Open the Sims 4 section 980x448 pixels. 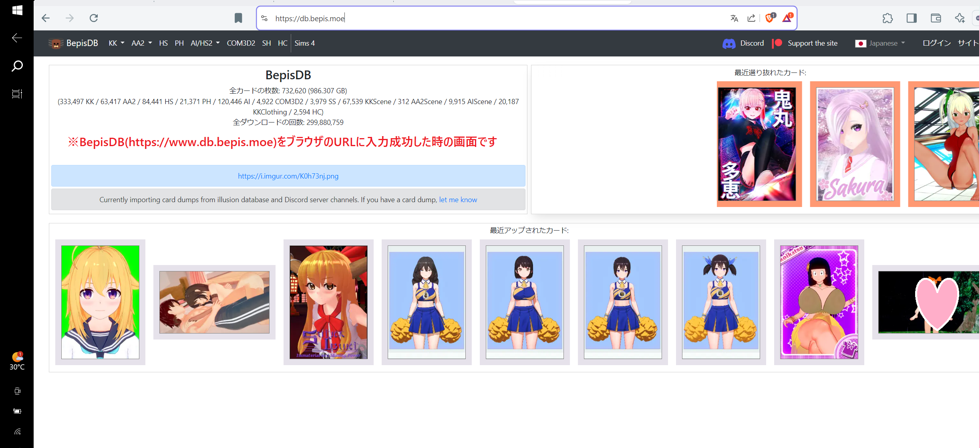[x=304, y=43]
